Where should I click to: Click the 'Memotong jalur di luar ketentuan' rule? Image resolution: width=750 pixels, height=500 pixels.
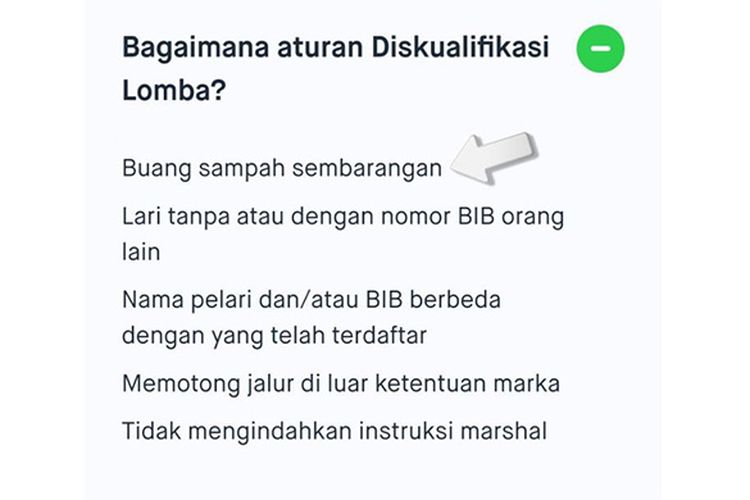click(x=340, y=384)
